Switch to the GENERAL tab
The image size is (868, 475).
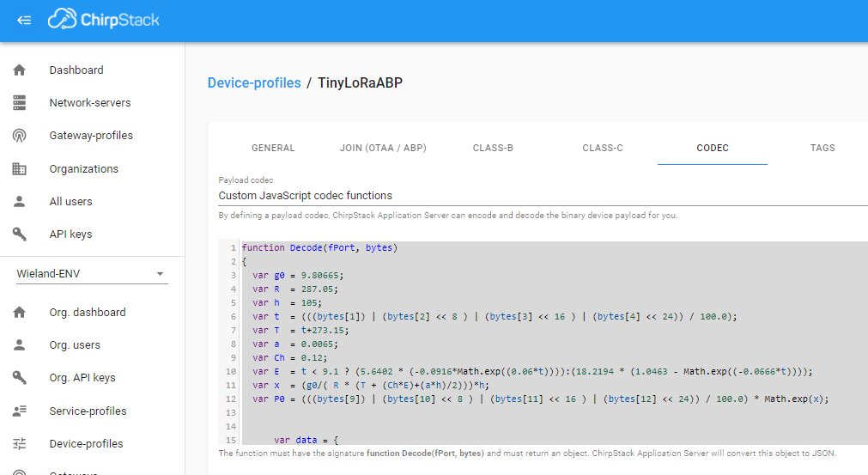273,148
